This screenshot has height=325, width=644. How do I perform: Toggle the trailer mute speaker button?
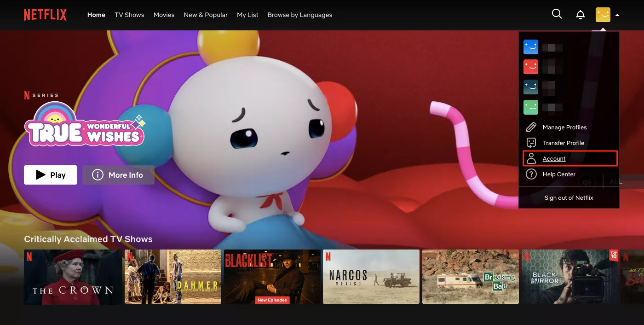coord(586,182)
